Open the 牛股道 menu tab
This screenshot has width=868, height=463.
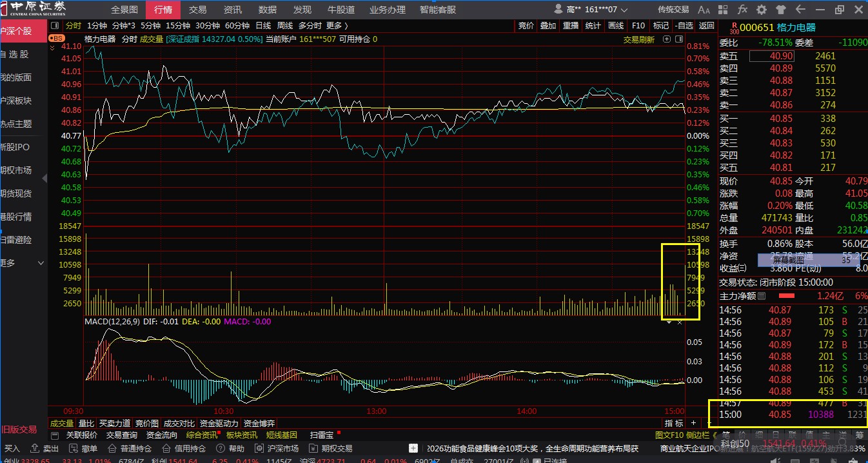pyautogui.click(x=341, y=10)
